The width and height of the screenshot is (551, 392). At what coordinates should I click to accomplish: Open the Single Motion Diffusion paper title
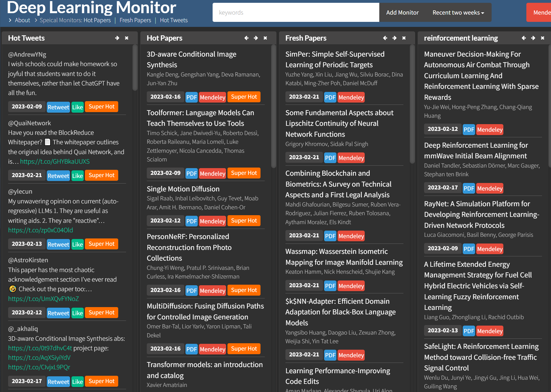(x=183, y=189)
